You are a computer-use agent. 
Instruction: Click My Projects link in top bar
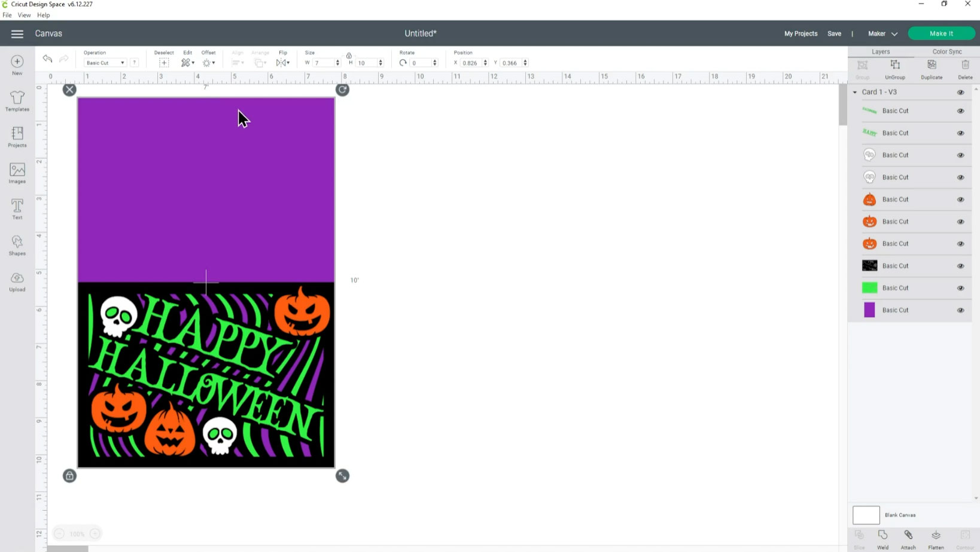pos(801,34)
